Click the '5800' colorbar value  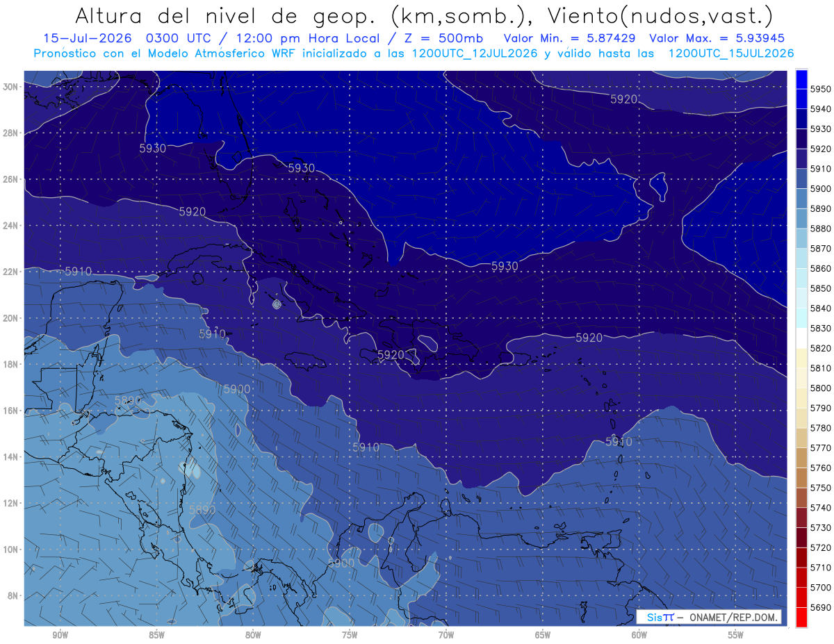click(x=821, y=388)
